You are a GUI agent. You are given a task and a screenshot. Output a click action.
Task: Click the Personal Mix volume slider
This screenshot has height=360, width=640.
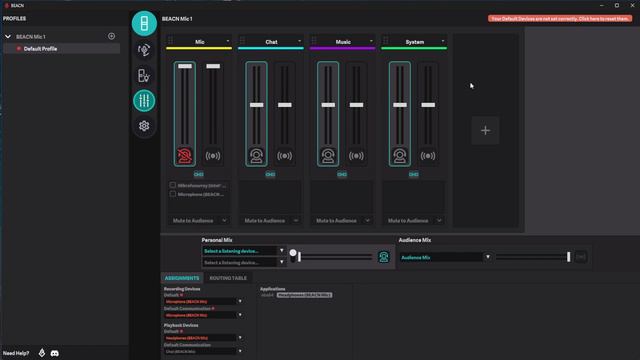coord(336,257)
